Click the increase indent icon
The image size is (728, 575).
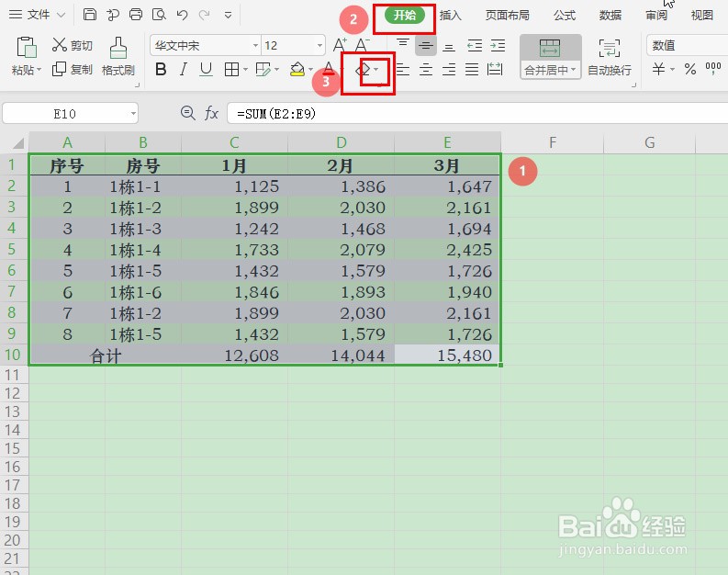click(498, 45)
